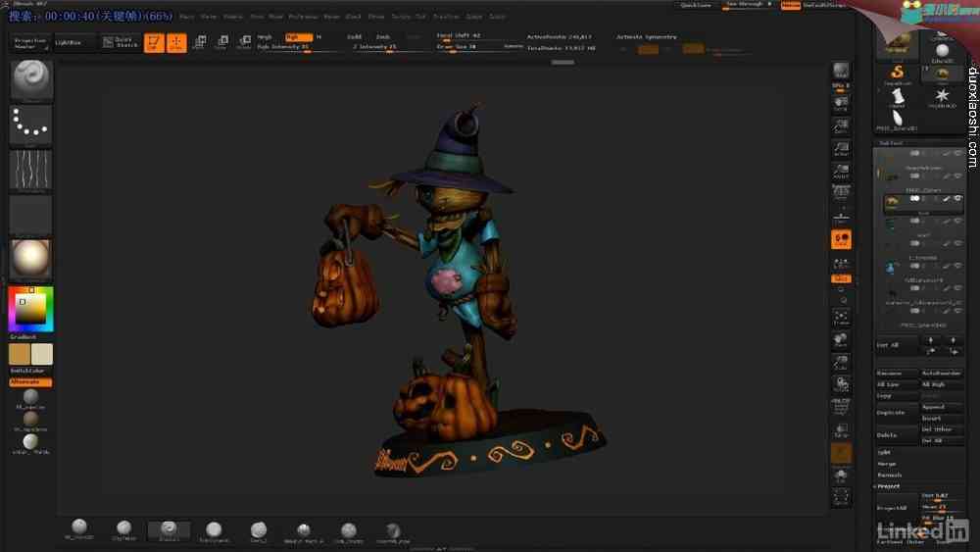This screenshot has height=552, width=980.
Task: Click the Move icon in right shelf
Action: click(x=841, y=340)
